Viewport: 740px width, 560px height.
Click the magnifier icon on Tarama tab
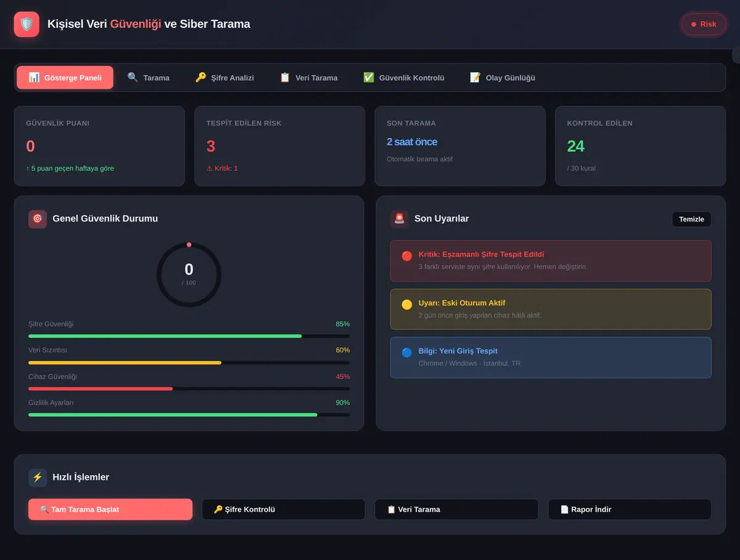click(133, 78)
